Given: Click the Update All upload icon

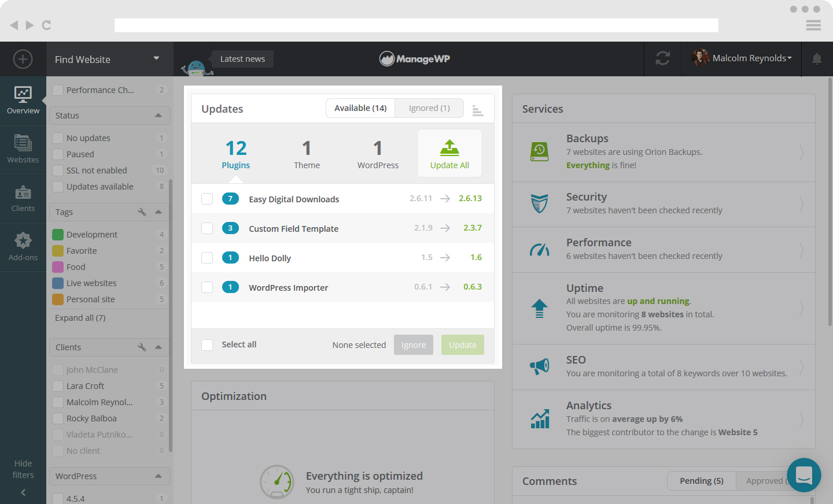Looking at the screenshot, I should pyautogui.click(x=449, y=148).
